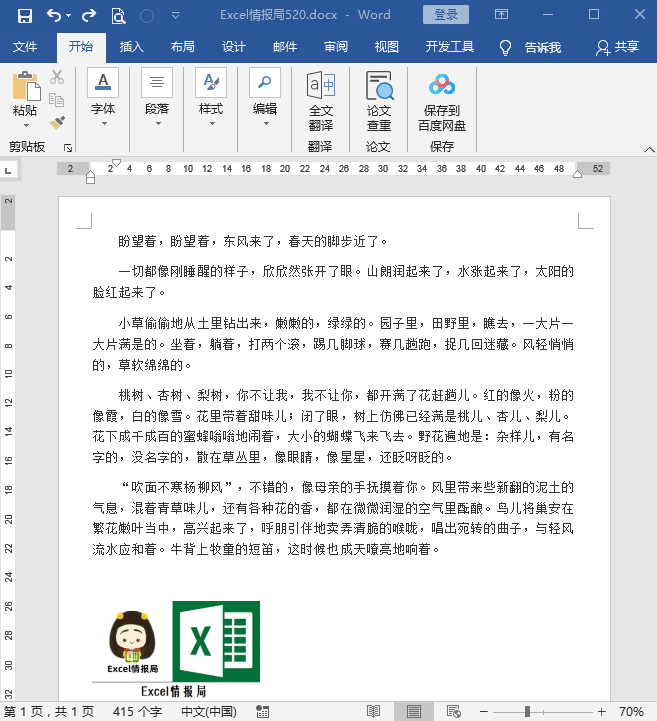Click the right indent ruler marker
The image size is (657, 721).
pyautogui.click(x=577, y=174)
